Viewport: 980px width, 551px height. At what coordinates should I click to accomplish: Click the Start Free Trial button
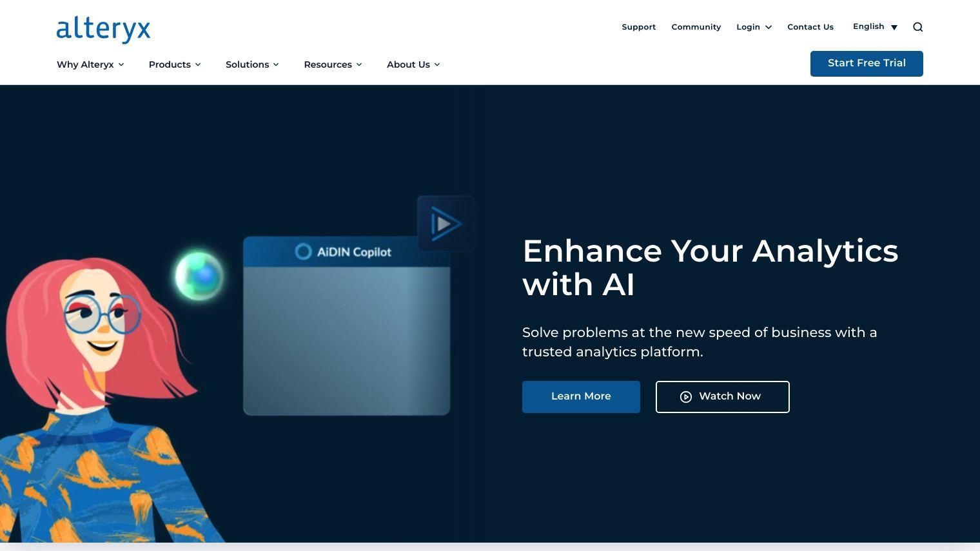867,64
